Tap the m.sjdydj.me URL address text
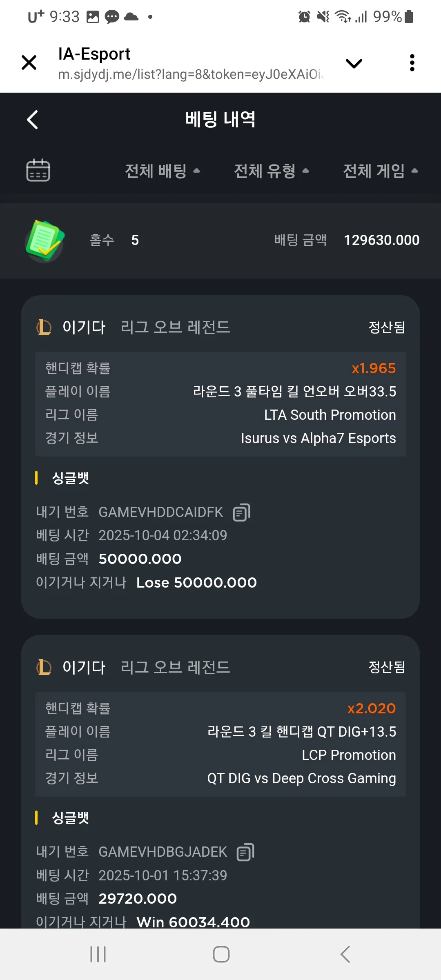Viewport: 441px width, 980px height. tap(190, 74)
